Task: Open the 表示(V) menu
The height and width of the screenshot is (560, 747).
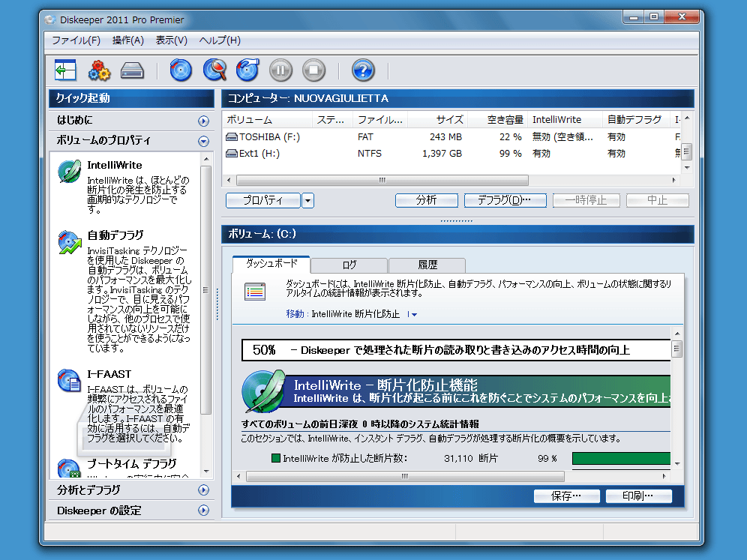Action: (172, 40)
